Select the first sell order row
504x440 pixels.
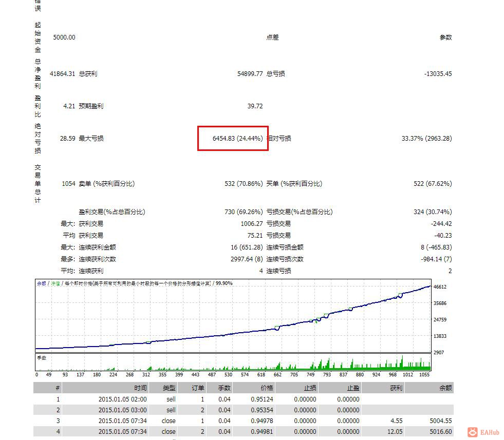(206, 399)
